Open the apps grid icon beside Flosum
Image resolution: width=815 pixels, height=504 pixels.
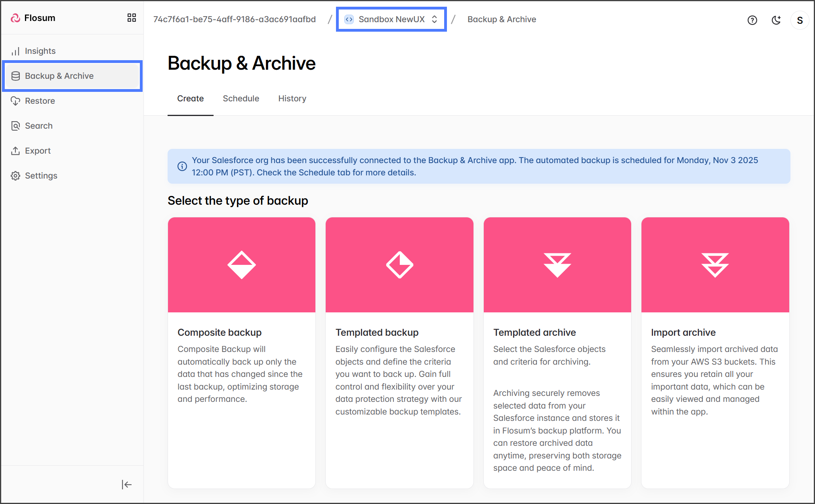pyautogui.click(x=132, y=18)
